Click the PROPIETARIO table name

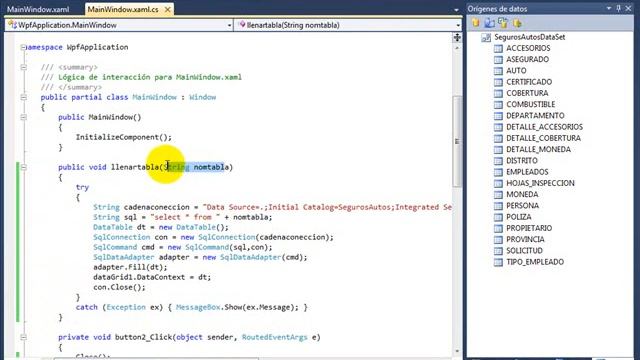pos(529,228)
